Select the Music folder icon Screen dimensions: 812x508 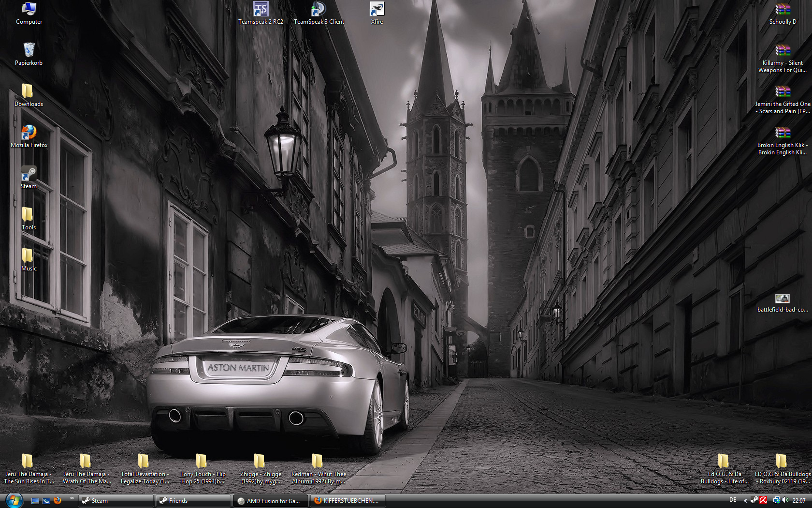click(29, 260)
